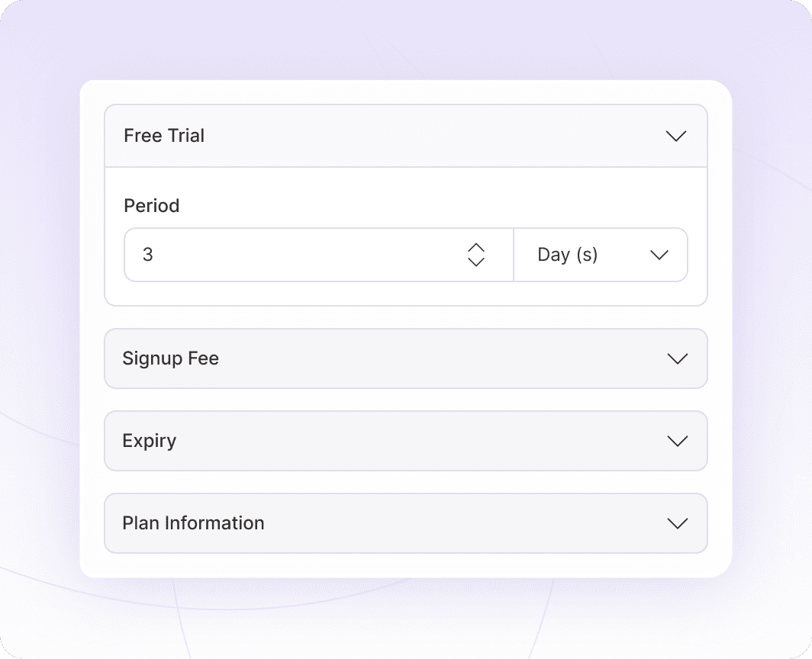The height and width of the screenshot is (659, 812).
Task: Open the Expiry accordion row
Action: [x=404, y=441]
